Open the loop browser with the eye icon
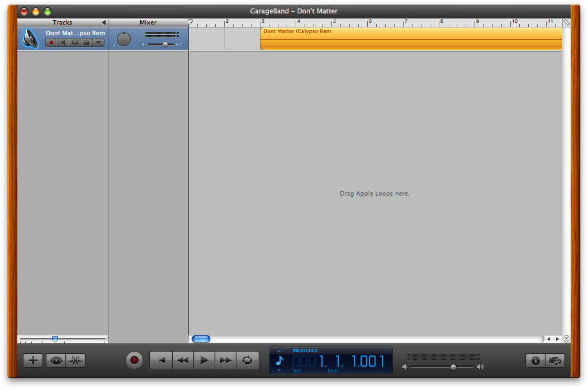The height and width of the screenshot is (389, 588). pyautogui.click(x=56, y=360)
